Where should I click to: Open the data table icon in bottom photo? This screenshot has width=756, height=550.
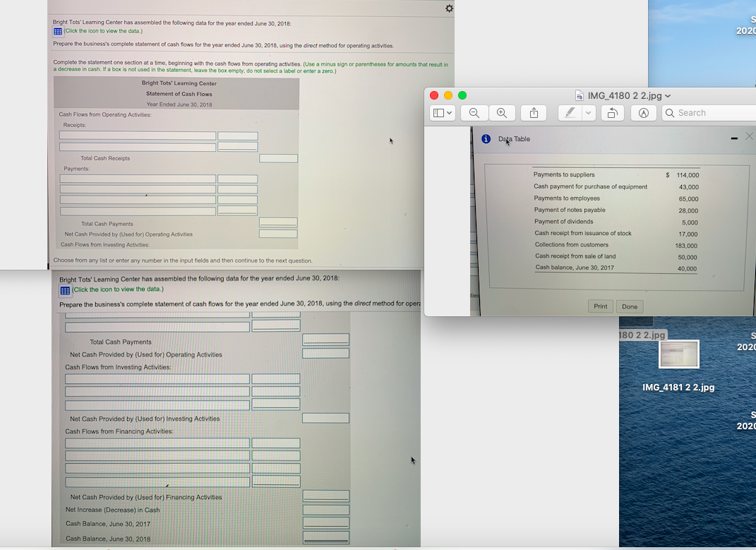click(x=65, y=290)
